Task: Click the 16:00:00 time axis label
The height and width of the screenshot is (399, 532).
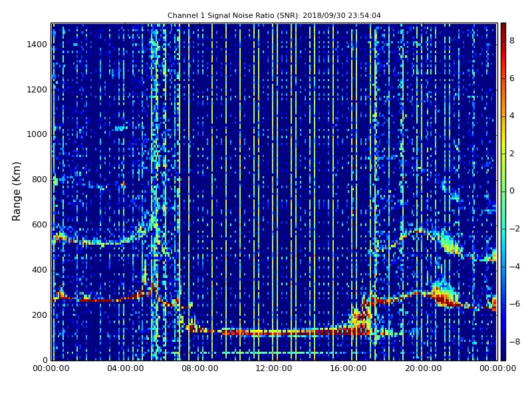Action: (348, 368)
